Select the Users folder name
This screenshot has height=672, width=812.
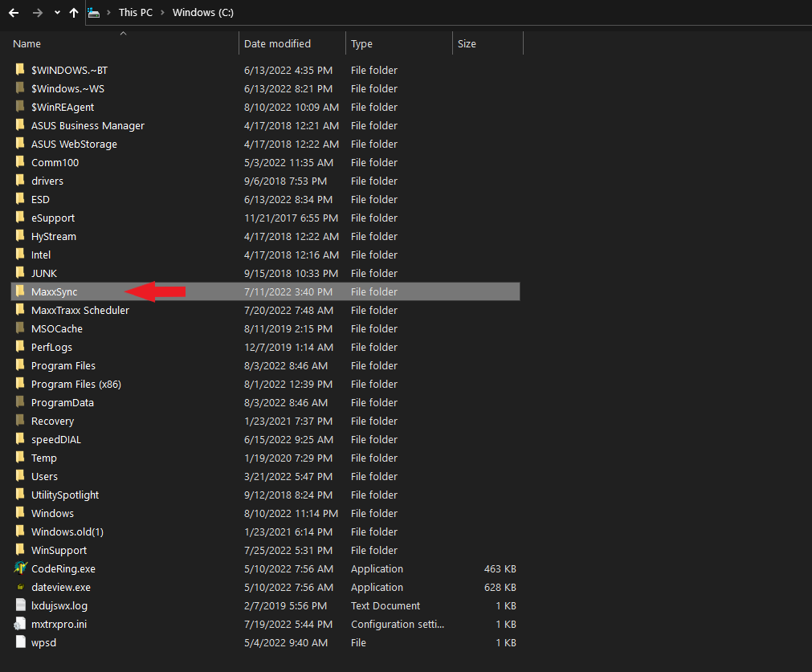[44, 476]
